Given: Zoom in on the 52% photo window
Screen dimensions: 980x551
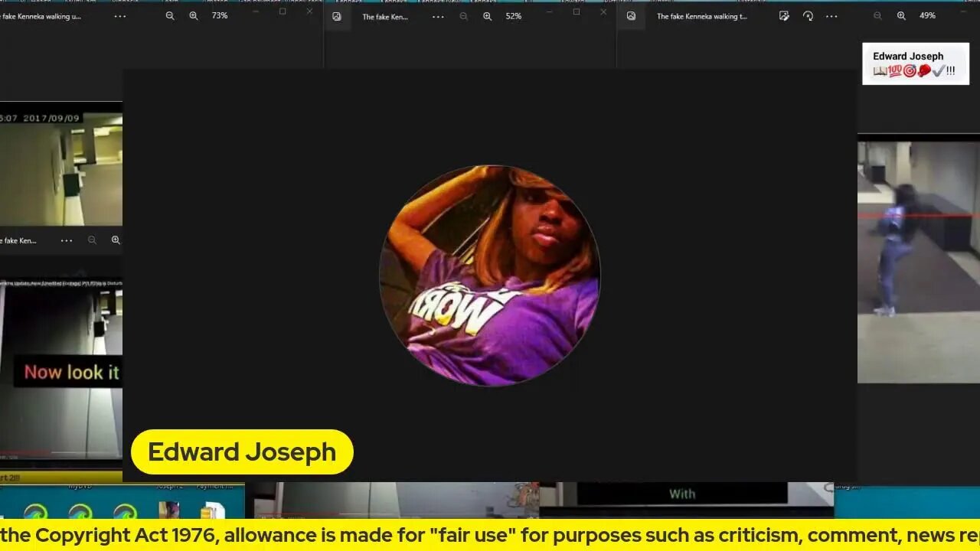Looking at the screenshot, I should tap(487, 16).
